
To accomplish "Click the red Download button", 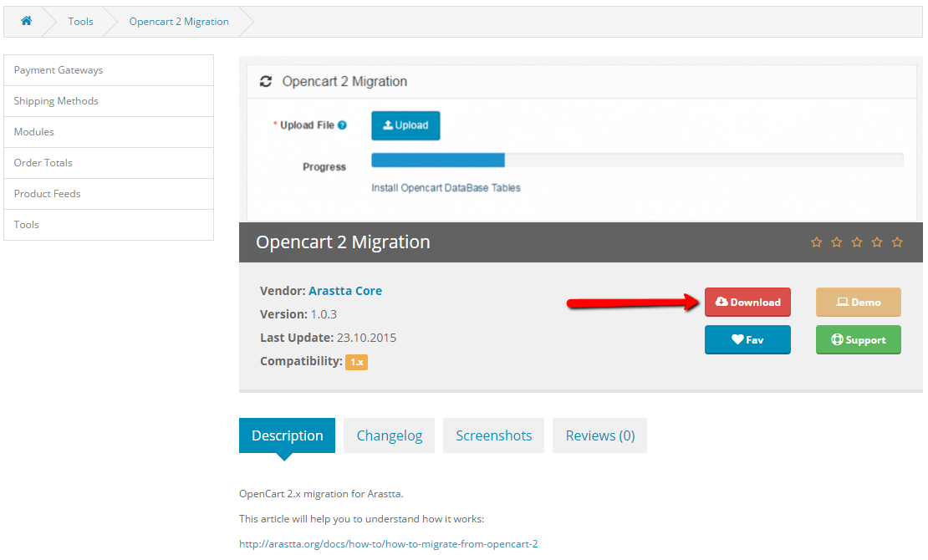I will 747,303.
